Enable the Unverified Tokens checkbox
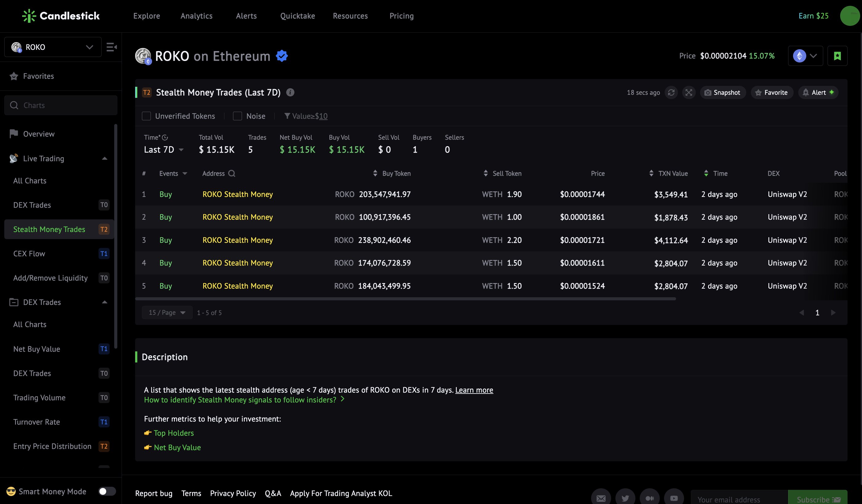Image resolution: width=862 pixels, height=504 pixels. pos(147,116)
